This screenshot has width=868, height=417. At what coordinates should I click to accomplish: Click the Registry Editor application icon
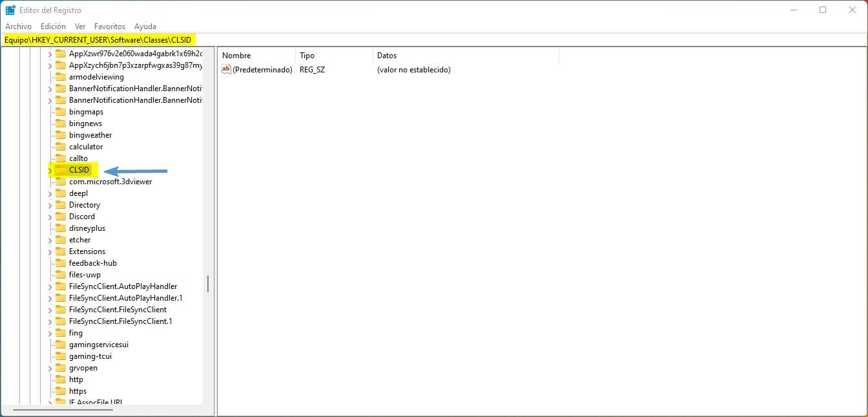[x=9, y=10]
